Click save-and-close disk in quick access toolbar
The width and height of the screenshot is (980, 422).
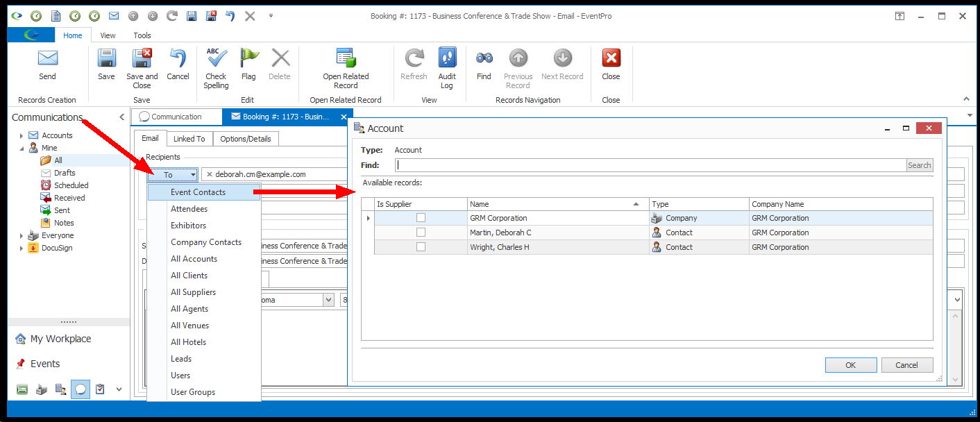click(x=211, y=15)
